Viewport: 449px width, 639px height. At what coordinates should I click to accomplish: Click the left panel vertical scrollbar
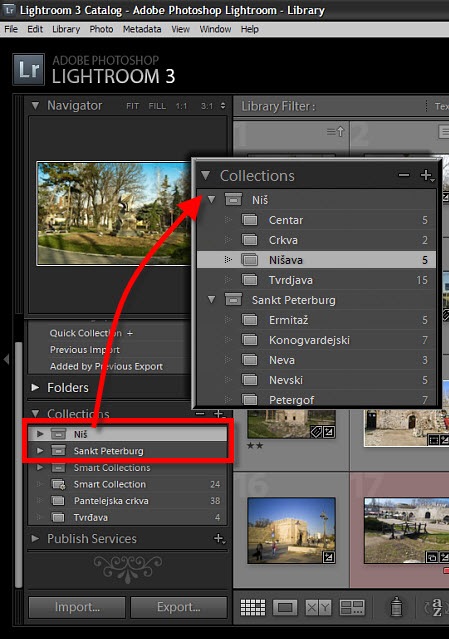pyautogui.click(x=18, y=465)
